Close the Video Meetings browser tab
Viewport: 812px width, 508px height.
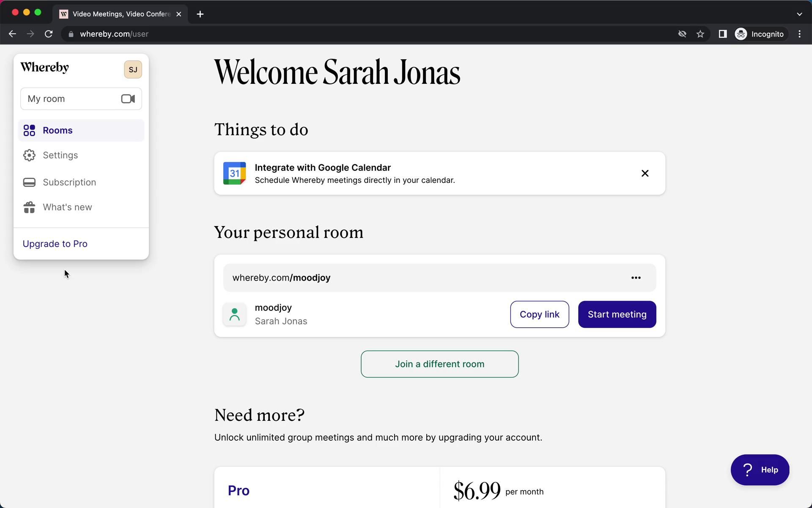click(x=179, y=14)
